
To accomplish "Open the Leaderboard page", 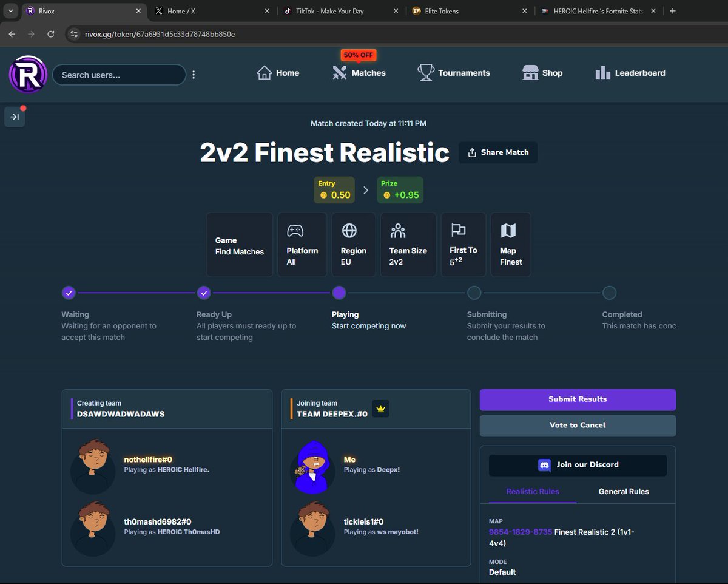I will click(630, 73).
